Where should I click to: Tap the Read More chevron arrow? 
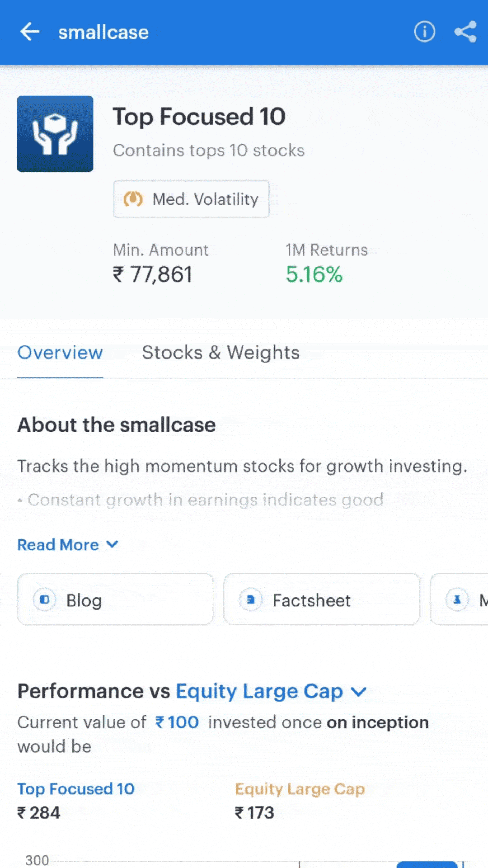click(x=112, y=544)
